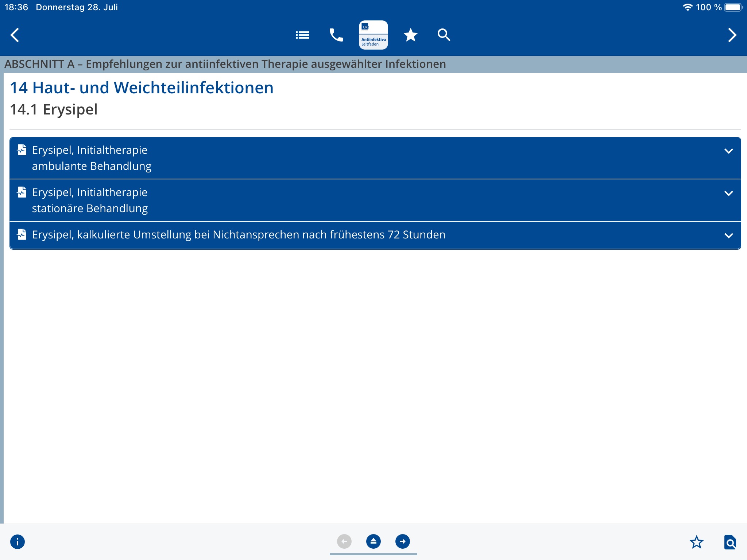Viewport: 747px width, 560px height.
Task: Tap document icon of stationäre Behandlung row
Action: coord(22,192)
